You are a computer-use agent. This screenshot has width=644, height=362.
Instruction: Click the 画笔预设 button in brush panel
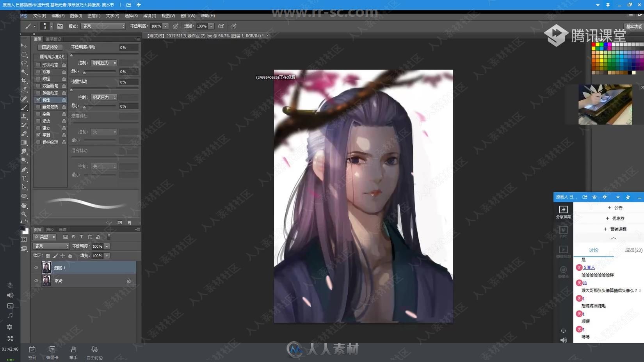pos(50,47)
